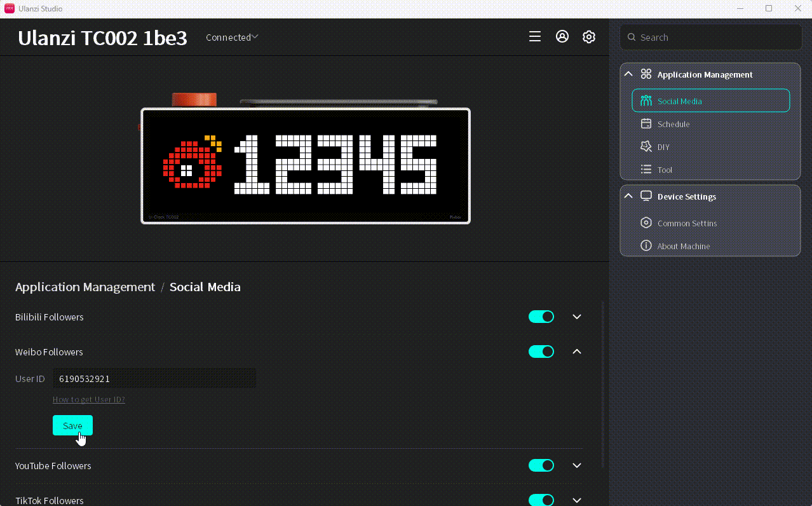
Task: Click the search magnifier icon
Action: point(632,38)
